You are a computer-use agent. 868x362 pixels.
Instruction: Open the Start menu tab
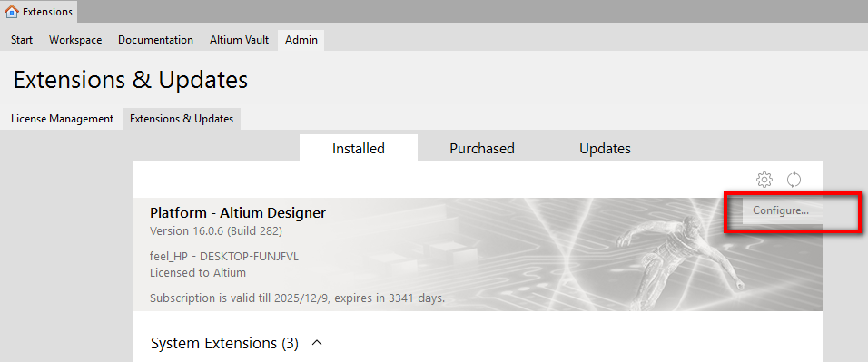[22, 40]
